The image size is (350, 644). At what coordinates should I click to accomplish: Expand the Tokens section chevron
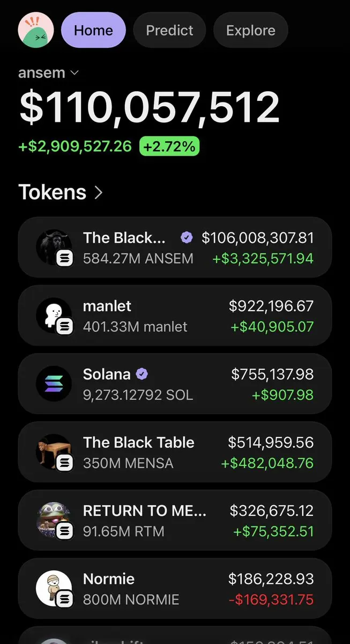tap(98, 192)
